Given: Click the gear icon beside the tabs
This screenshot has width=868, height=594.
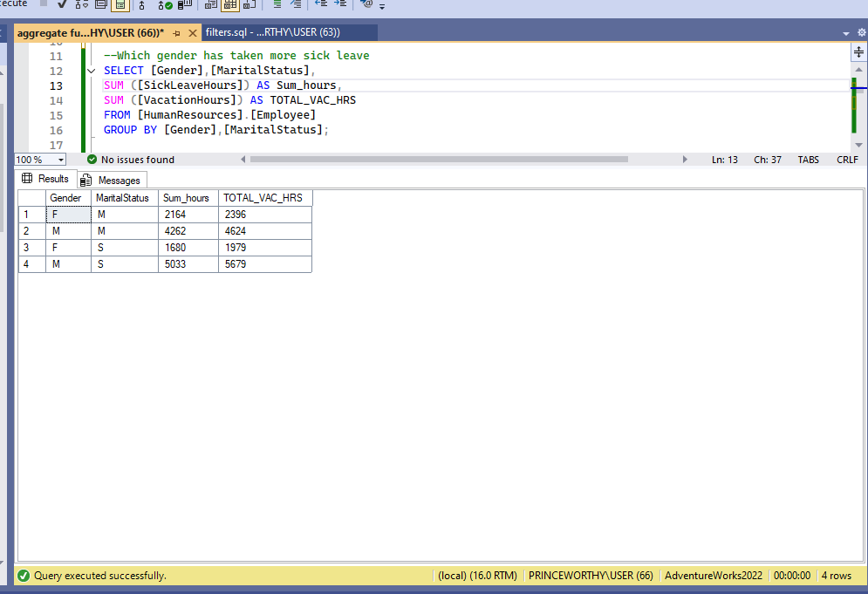Looking at the screenshot, I should pos(861,32).
